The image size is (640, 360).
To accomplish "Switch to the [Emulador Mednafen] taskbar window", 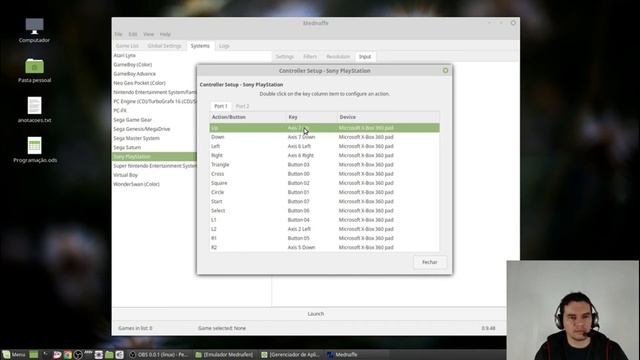I will point(224,355).
